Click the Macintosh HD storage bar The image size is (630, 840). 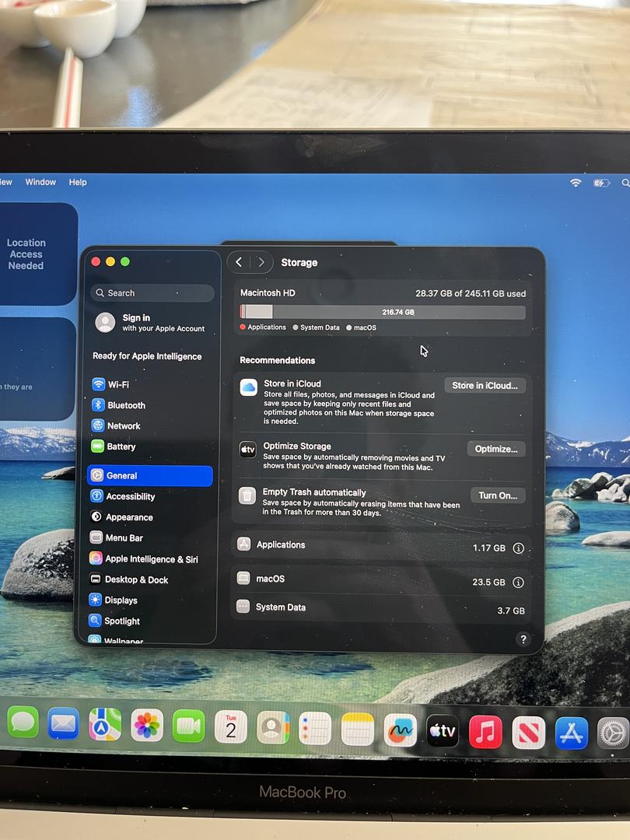click(x=383, y=313)
